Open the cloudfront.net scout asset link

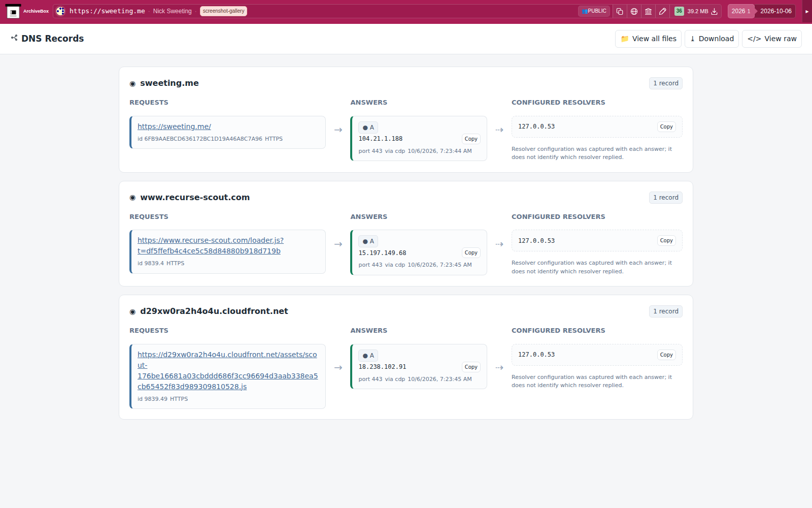pyautogui.click(x=227, y=370)
